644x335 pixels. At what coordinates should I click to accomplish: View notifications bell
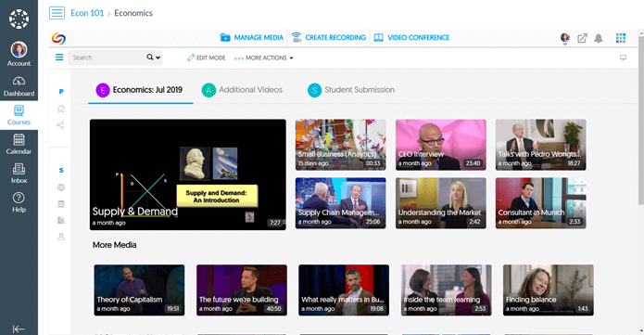pyautogui.click(x=599, y=38)
